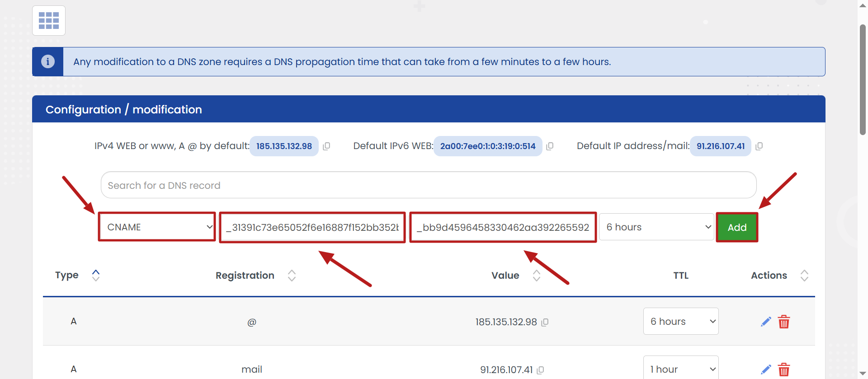Copy value of the @ A record
Screen dimensions: 868x379
click(545, 322)
